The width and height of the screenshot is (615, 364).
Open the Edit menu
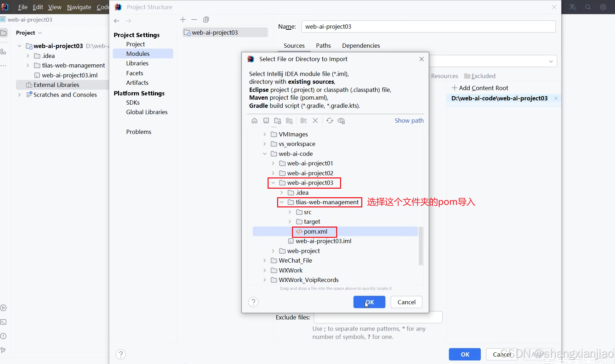[x=38, y=7]
